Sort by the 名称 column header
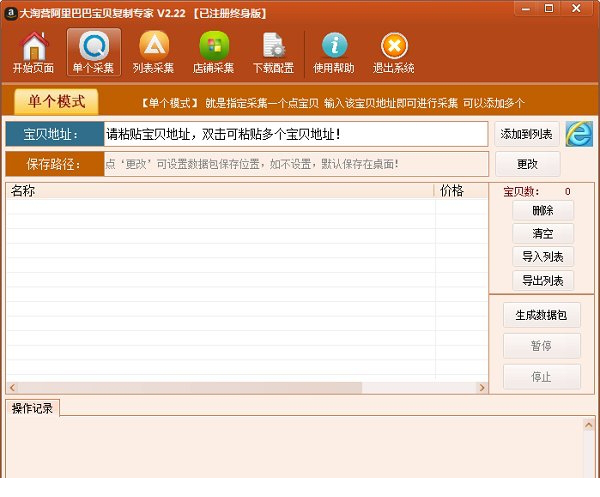 pyautogui.click(x=220, y=191)
